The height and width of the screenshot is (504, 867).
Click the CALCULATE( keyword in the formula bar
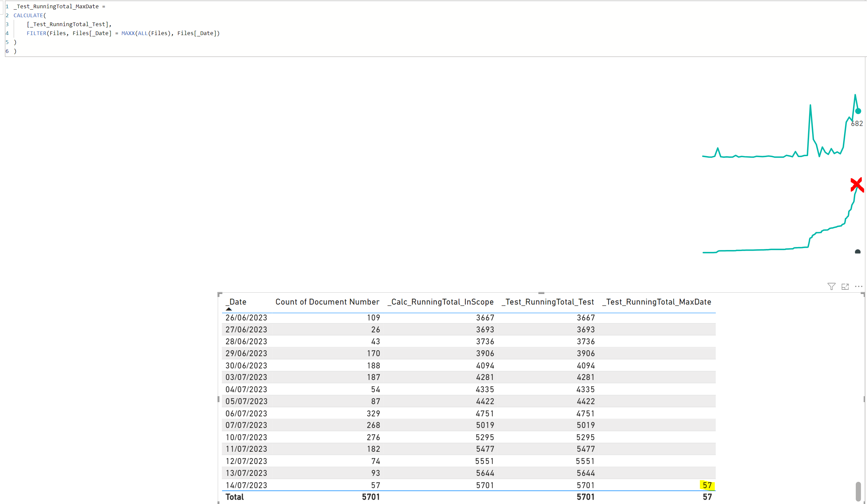point(29,15)
